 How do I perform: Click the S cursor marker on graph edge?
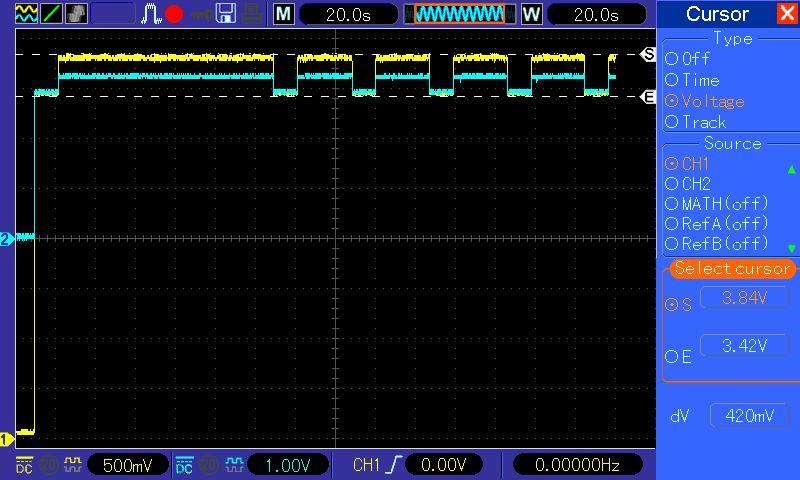[x=648, y=54]
